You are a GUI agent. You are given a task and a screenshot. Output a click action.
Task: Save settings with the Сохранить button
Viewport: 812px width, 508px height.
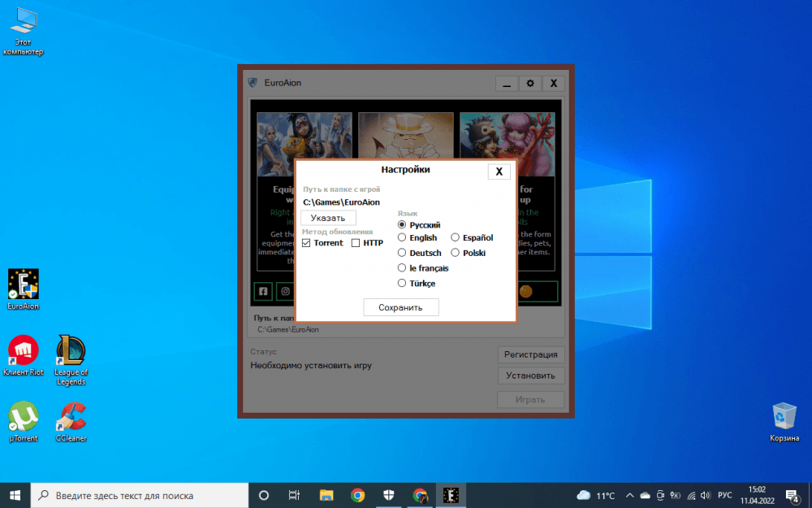pos(400,307)
